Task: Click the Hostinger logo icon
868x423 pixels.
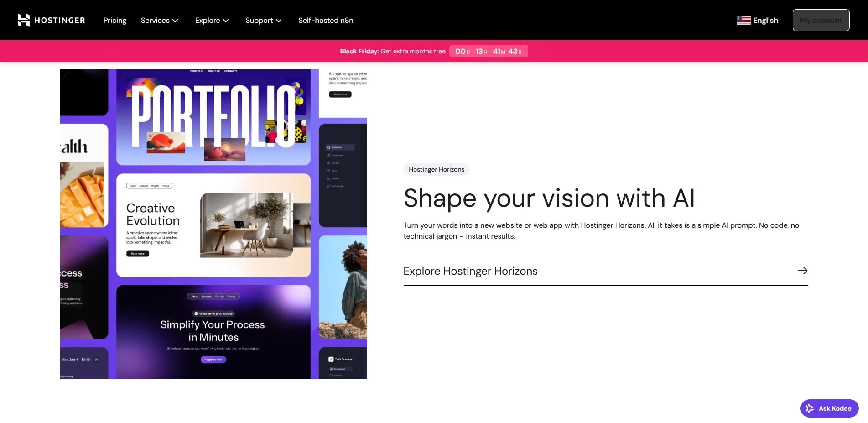Action: (x=24, y=20)
